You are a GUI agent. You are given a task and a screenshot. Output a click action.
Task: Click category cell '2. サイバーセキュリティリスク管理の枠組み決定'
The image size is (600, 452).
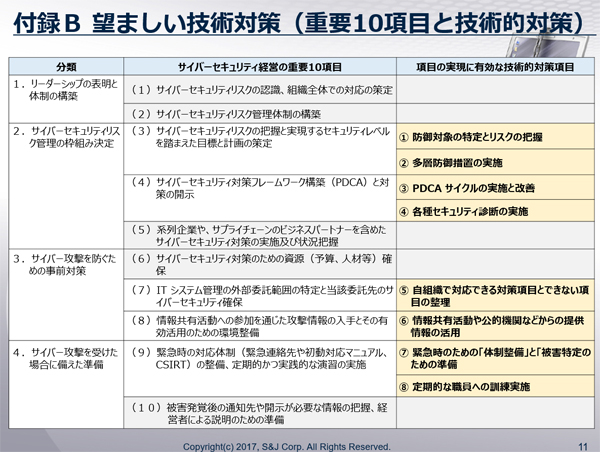pos(66,186)
